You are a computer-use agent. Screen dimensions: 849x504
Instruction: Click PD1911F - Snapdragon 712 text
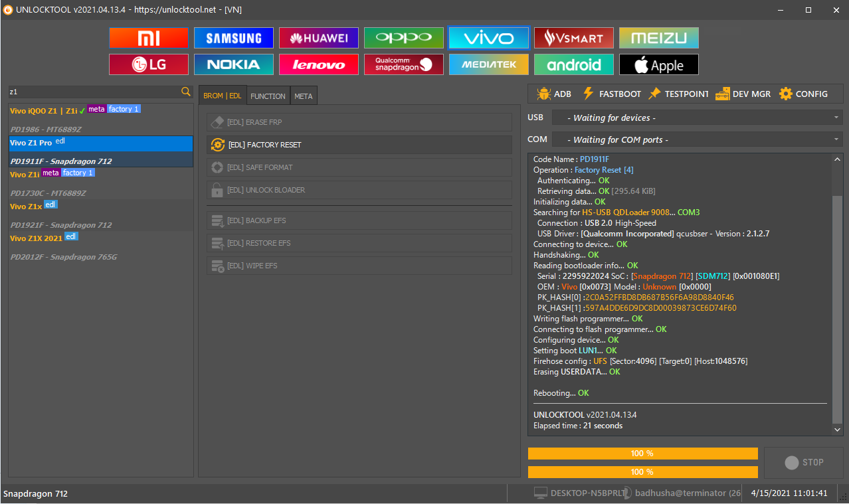(61, 161)
